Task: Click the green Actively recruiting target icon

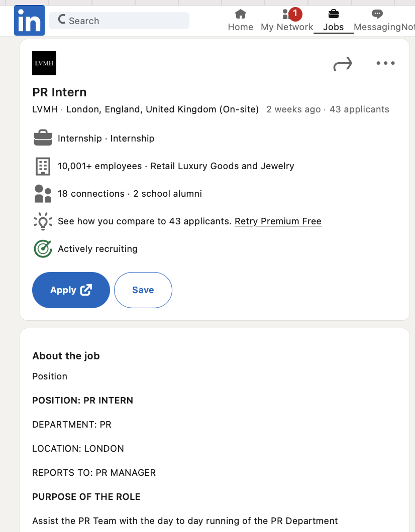Action: pyautogui.click(x=43, y=249)
